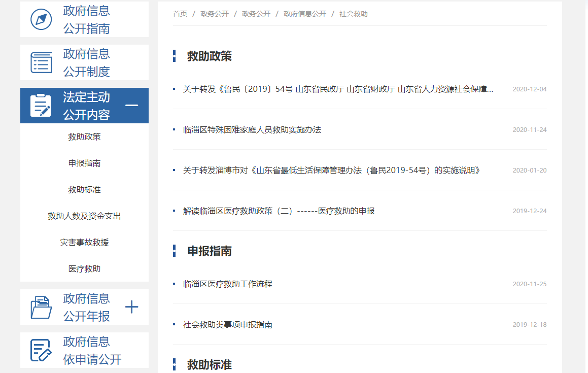Go to 灾害事故救援 in the sidebar
The height and width of the screenshot is (373, 588).
pos(84,243)
